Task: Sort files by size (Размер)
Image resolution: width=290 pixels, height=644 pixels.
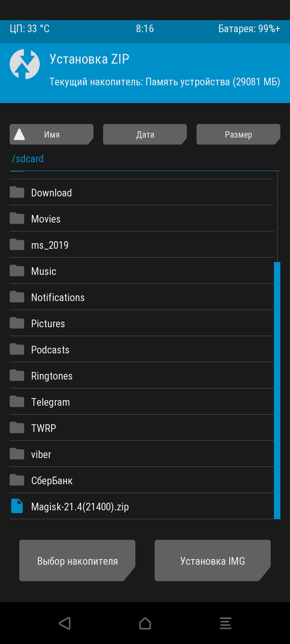Action: pyautogui.click(x=238, y=134)
